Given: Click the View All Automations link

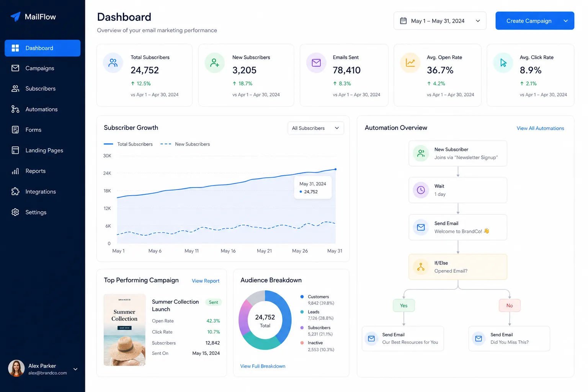Looking at the screenshot, I should tap(540, 128).
